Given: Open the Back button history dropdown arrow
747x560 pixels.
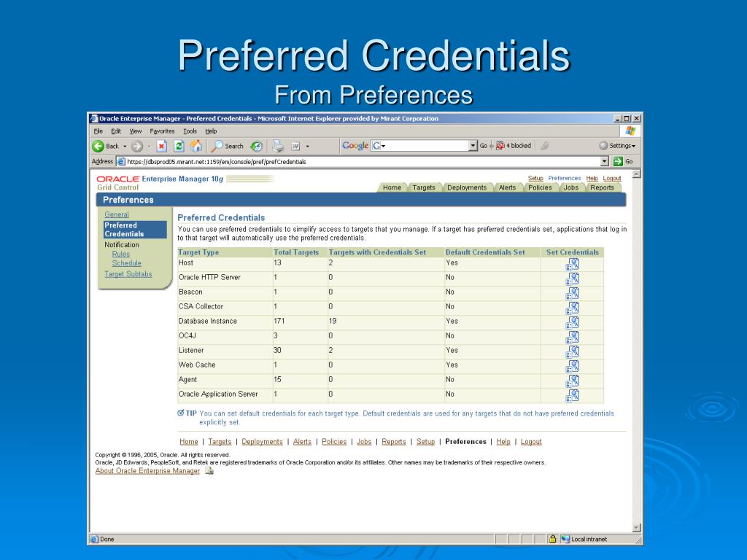Looking at the screenshot, I should 125,147.
